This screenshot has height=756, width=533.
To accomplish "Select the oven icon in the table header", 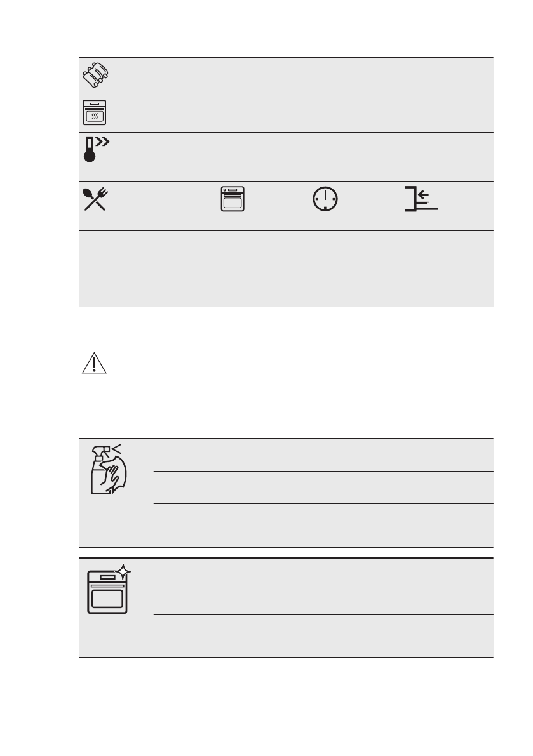I will (x=232, y=199).
